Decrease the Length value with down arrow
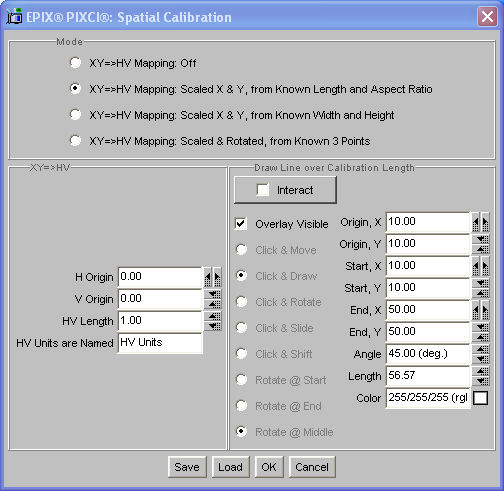The height and width of the screenshot is (491, 504). tap(481, 381)
